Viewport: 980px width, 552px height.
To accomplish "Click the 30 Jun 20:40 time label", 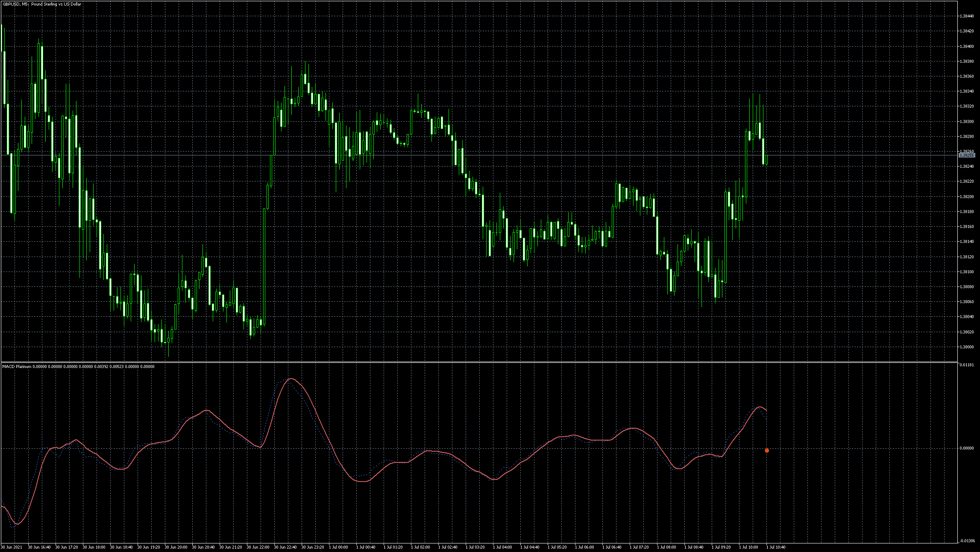I will (x=203, y=547).
